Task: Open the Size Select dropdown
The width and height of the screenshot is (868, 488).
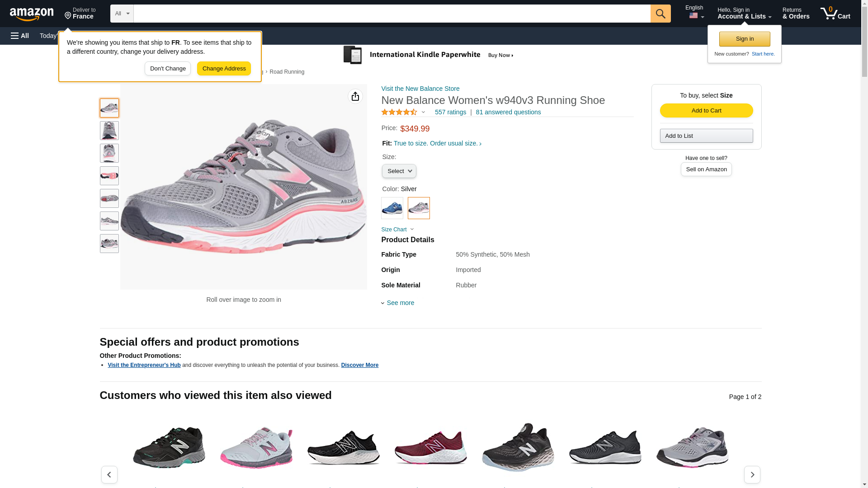Action: pyautogui.click(x=399, y=171)
